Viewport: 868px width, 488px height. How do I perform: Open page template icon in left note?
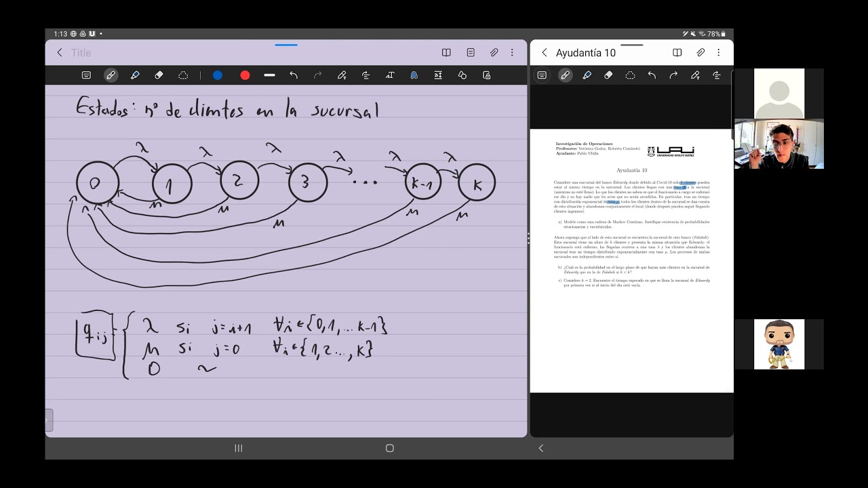pos(471,52)
